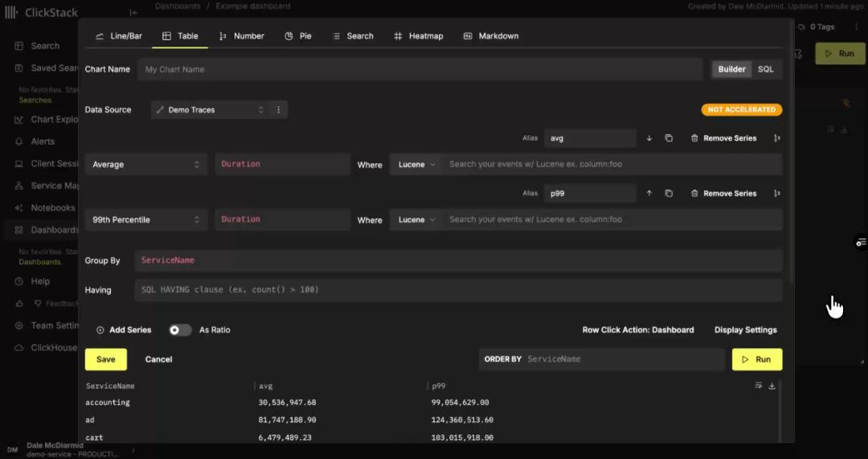Open the Search tab in the chart editor
This screenshot has width=868, height=459.
point(353,36)
